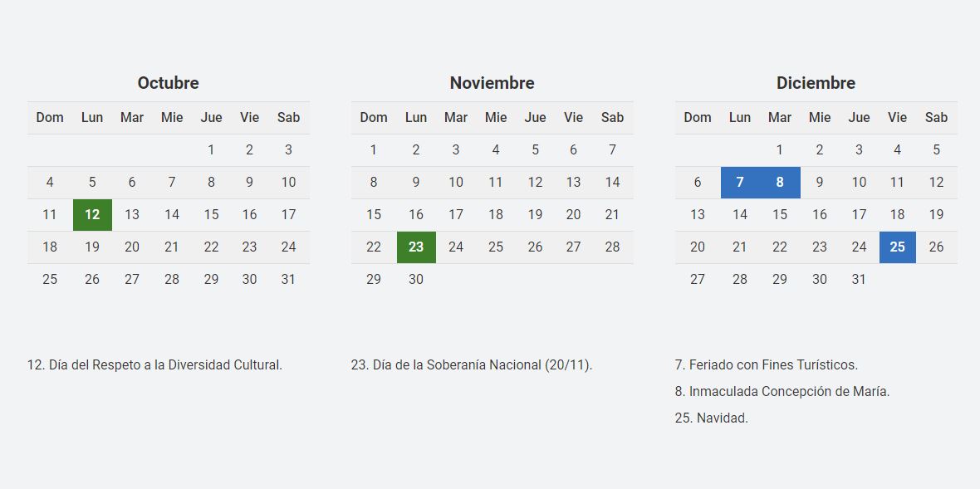The height and width of the screenshot is (489, 980).
Task: Click blue December 25 Navidad cell
Action: click(x=897, y=247)
